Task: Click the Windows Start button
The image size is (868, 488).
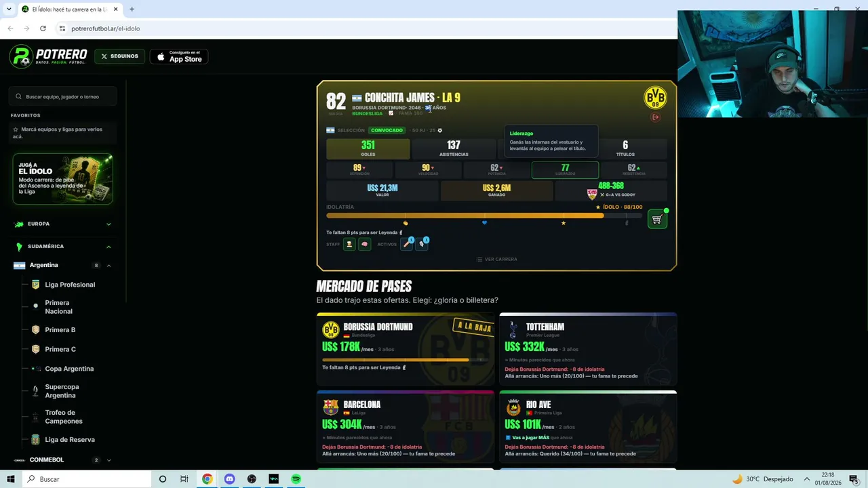Action: (x=10, y=479)
